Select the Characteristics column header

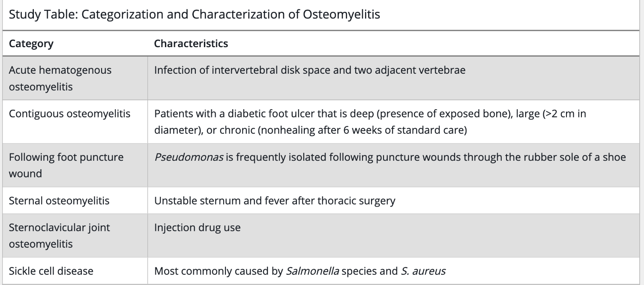coord(191,44)
